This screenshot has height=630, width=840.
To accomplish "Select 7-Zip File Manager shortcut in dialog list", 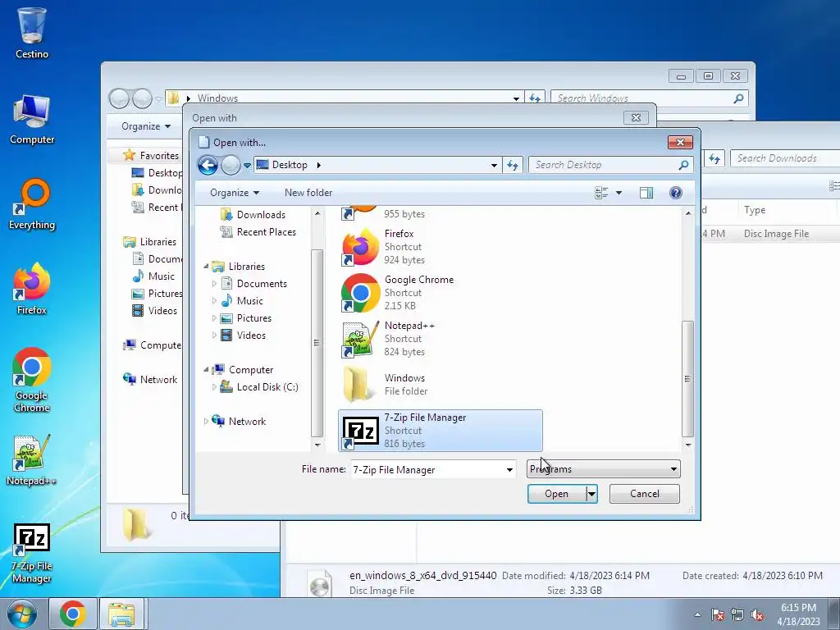I will 441,430.
